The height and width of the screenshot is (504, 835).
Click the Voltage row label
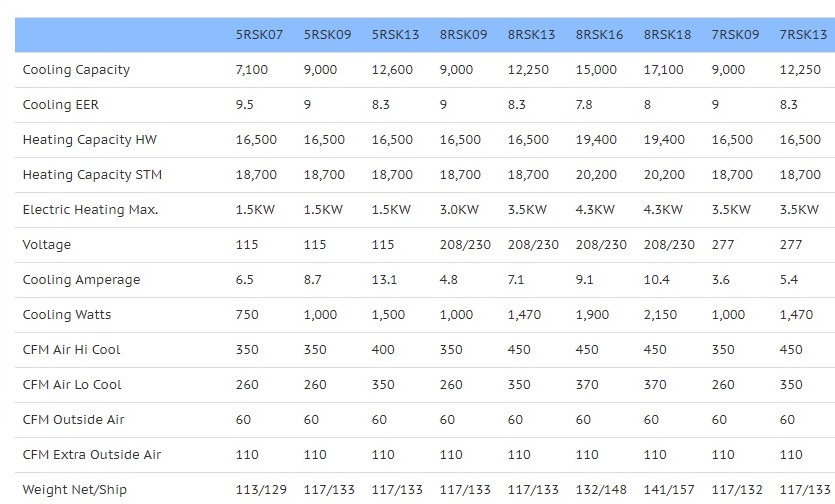[46, 245]
